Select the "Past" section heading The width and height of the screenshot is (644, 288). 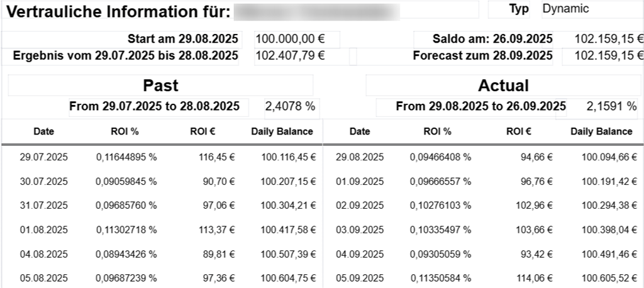pos(160,86)
